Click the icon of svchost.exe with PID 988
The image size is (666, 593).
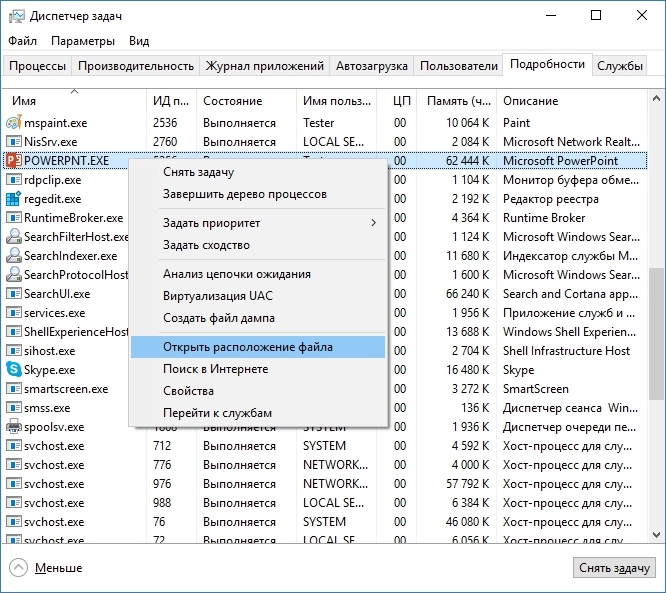point(14,503)
